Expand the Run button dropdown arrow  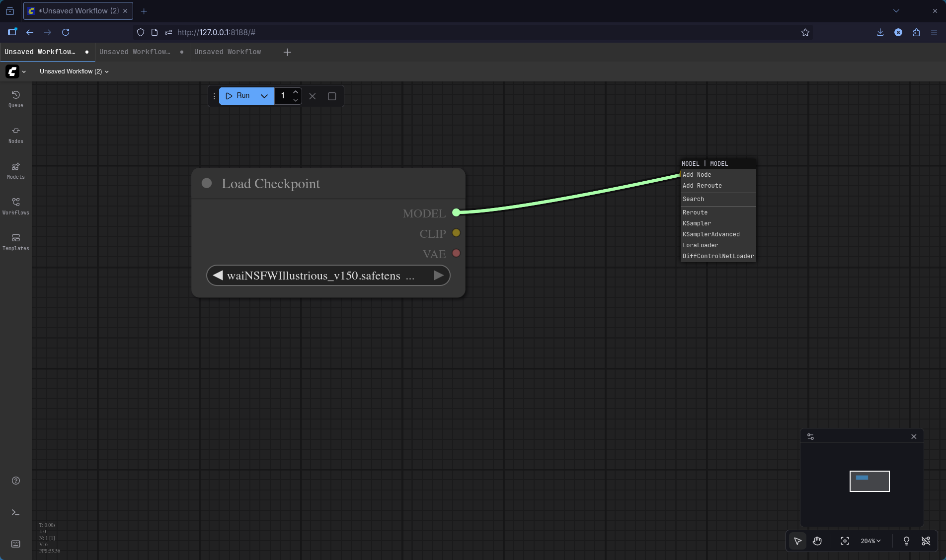(x=264, y=96)
